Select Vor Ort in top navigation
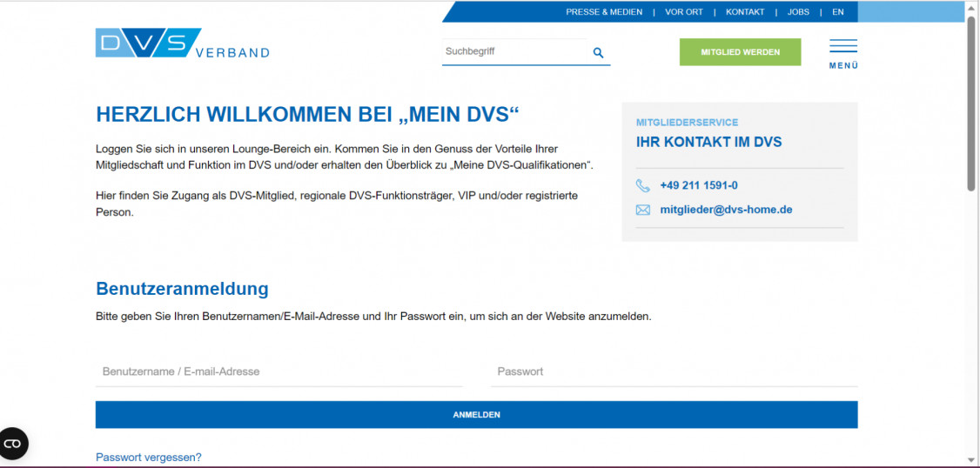 [x=683, y=12]
